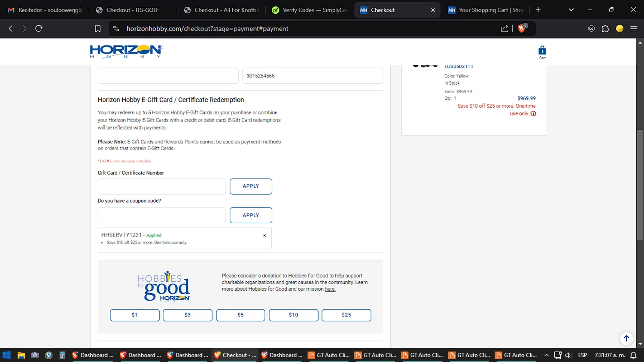Click the page vertical scrollbar thumb
Viewport: 644px width, 362px height.
[640, 185]
